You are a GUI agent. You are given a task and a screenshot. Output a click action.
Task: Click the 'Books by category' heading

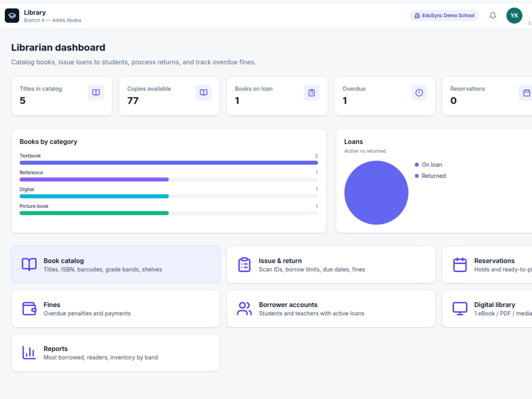(48, 142)
